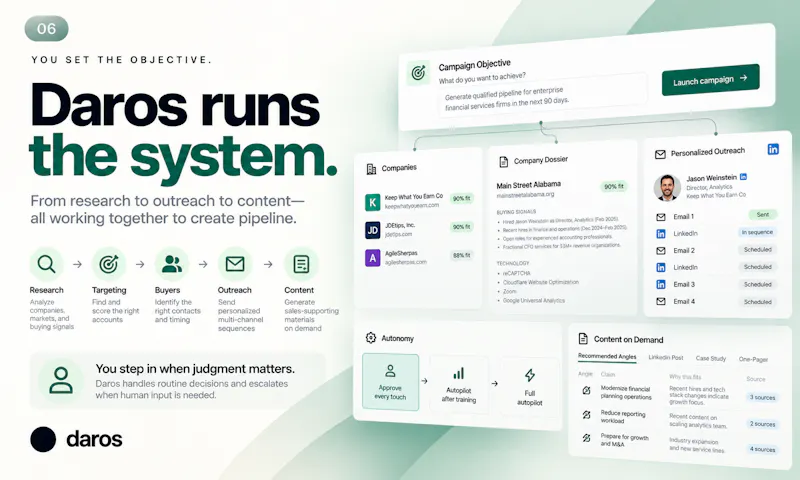Image resolution: width=800 pixels, height=480 pixels.
Task: Switch to the Case Study tab
Action: (711, 359)
